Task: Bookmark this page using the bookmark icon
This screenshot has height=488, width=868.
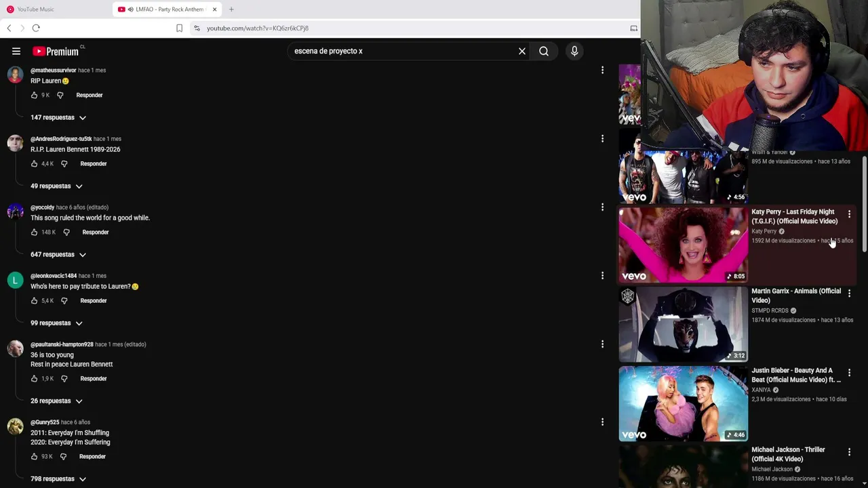Action: click(x=179, y=28)
